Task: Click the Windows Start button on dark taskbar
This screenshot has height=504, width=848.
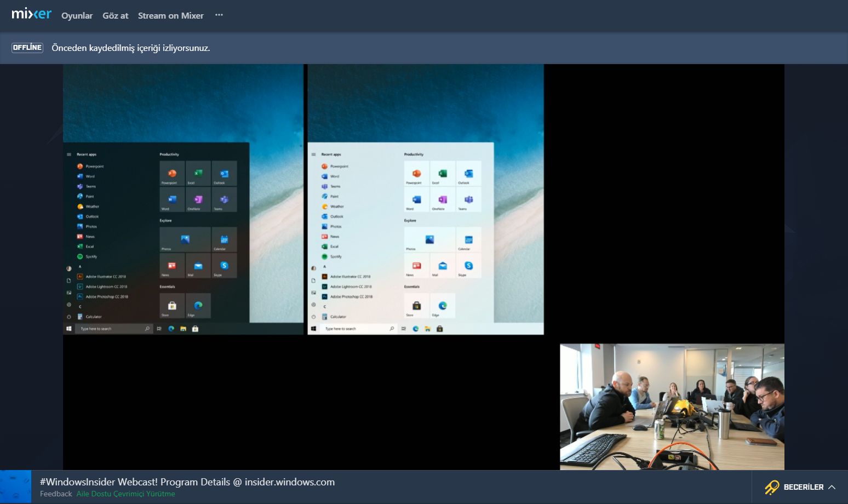Action: (x=68, y=329)
